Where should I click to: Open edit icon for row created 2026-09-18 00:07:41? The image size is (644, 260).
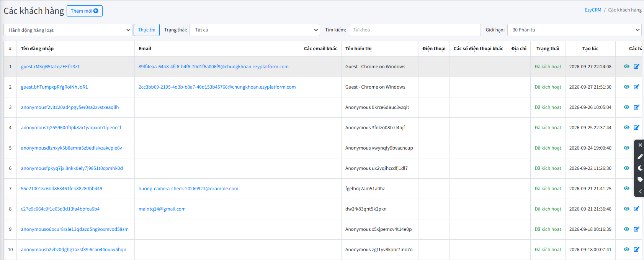pos(636,249)
